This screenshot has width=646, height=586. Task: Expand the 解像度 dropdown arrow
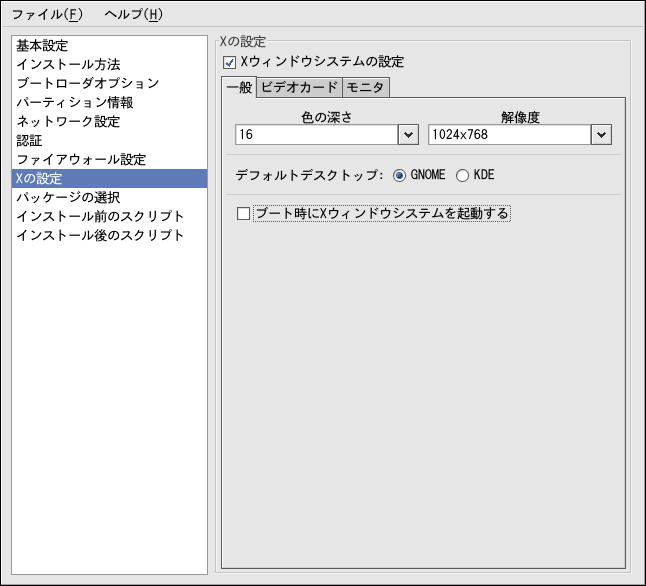pyautogui.click(x=601, y=135)
